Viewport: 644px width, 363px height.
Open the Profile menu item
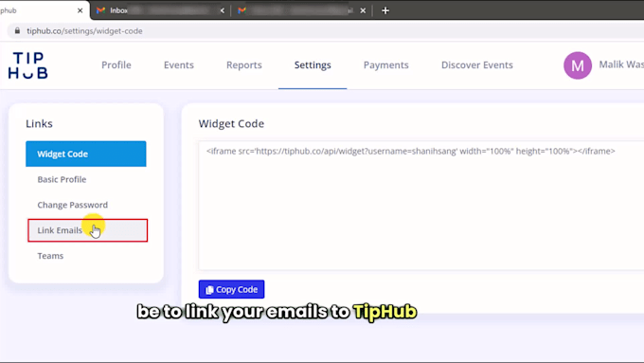[x=116, y=65]
